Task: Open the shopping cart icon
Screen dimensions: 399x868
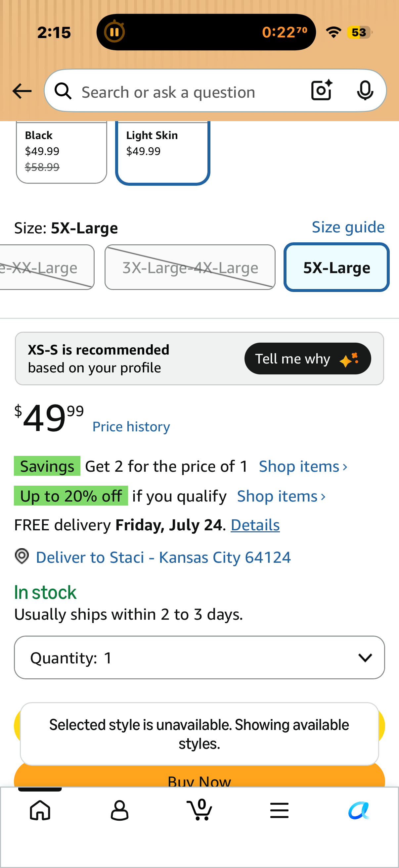Action: point(199,809)
